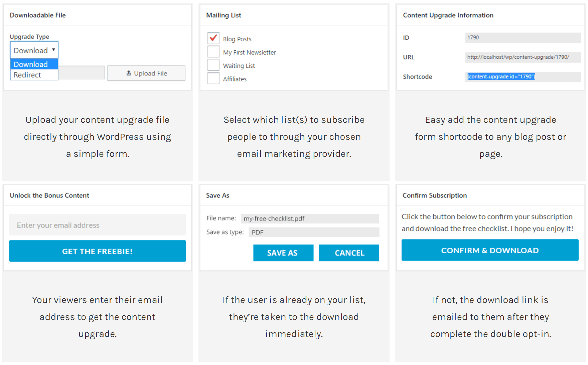Viewport: 588px width, 365px height.
Task: Click the "GET THE FREEBIE!" button
Action: point(97,251)
